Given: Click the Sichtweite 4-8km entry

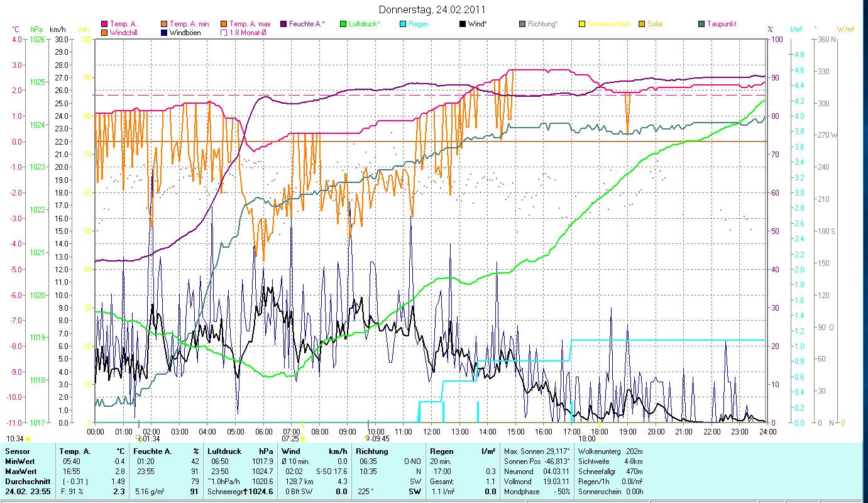Looking at the screenshot, I should (x=610, y=462).
